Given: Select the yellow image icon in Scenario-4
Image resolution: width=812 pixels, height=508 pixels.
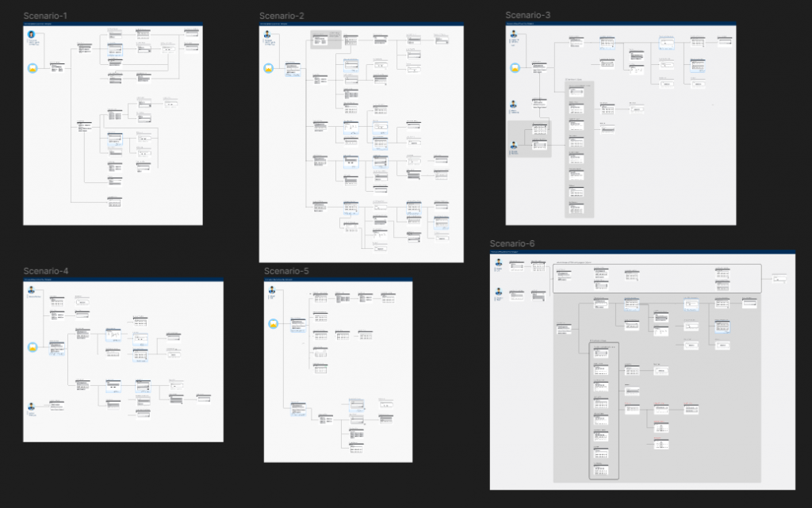Looking at the screenshot, I should coord(33,347).
